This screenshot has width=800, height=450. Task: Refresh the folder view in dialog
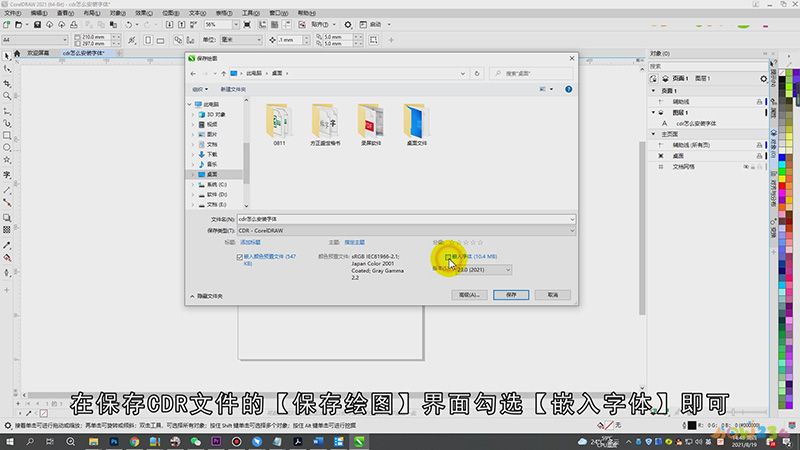477,73
